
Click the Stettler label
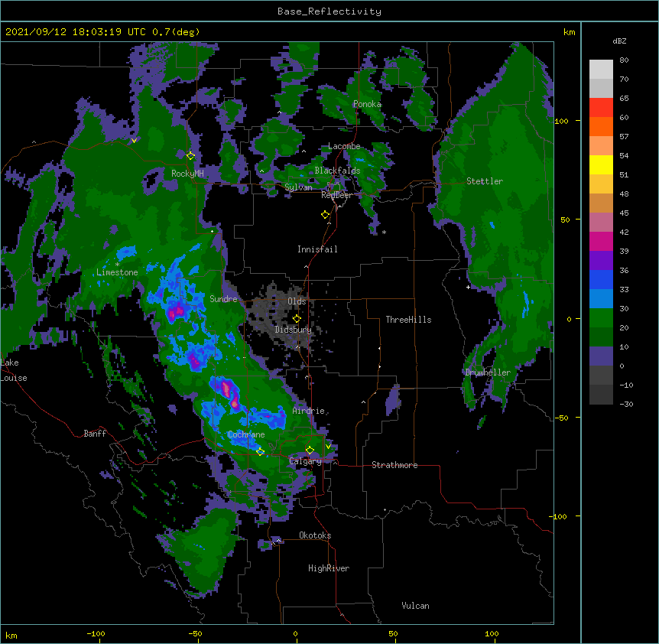point(485,181)
